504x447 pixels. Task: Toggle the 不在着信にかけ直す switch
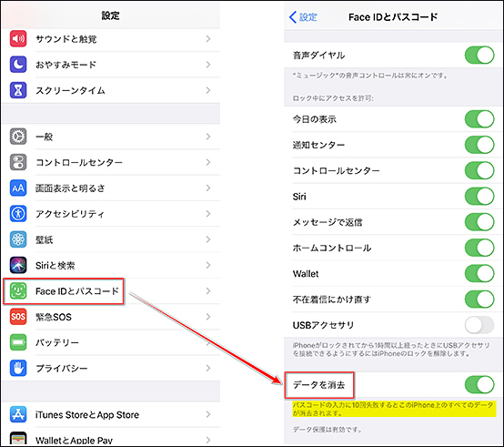point(479,300)
